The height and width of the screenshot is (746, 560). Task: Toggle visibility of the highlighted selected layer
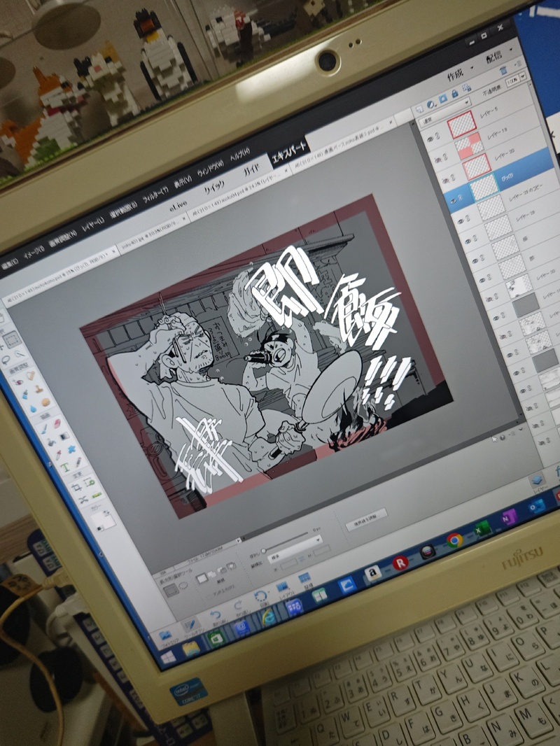[453, 201]
